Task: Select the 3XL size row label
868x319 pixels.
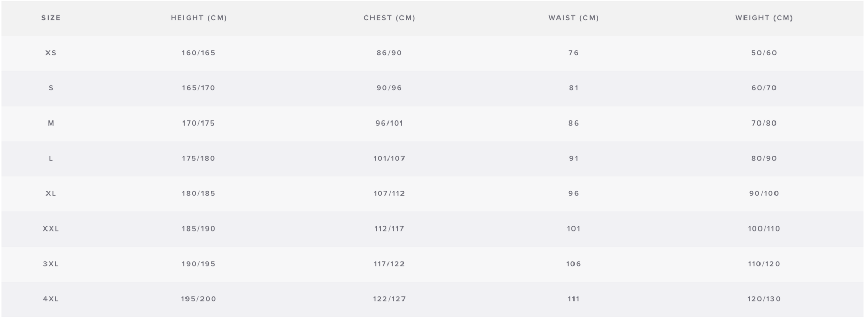Action: click(x=51, y=264)
